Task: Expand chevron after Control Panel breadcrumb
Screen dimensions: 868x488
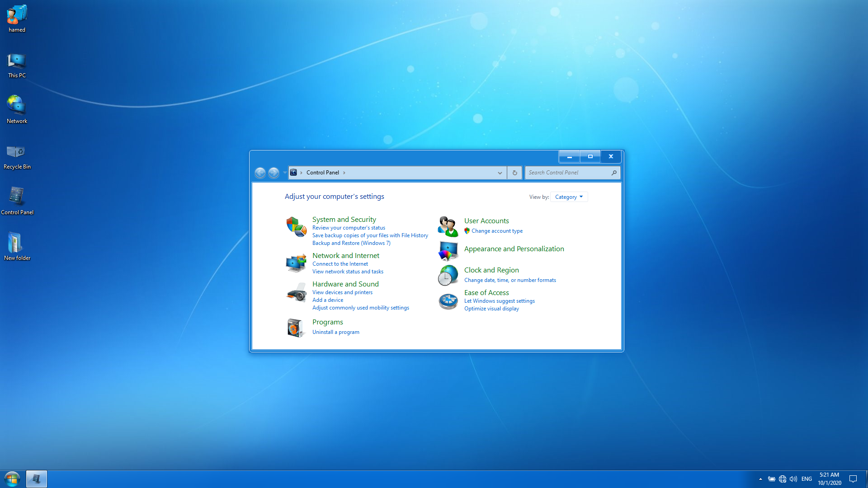Action: pos(344,173)
